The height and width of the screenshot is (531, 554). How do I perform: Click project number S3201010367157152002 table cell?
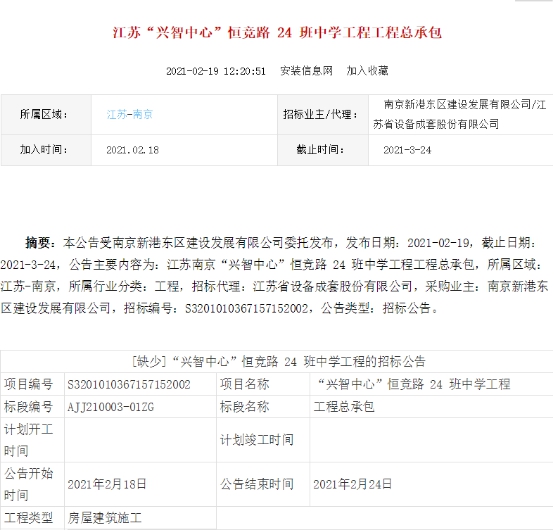point(141,384)
